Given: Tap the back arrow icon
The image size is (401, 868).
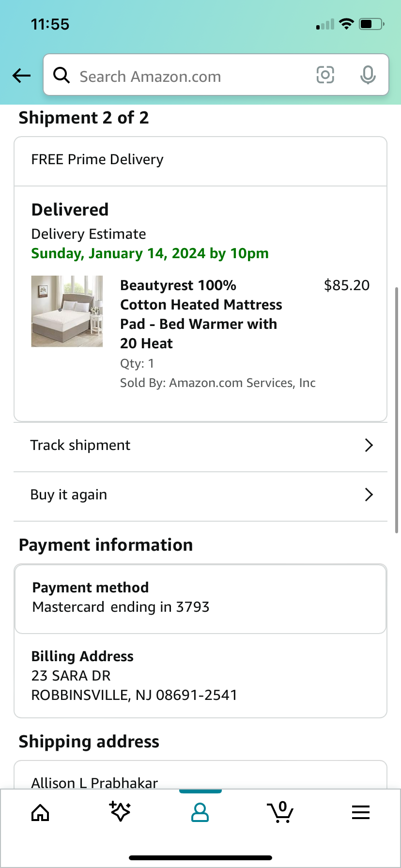Looking at the screenshot, I should pos(22,76).
